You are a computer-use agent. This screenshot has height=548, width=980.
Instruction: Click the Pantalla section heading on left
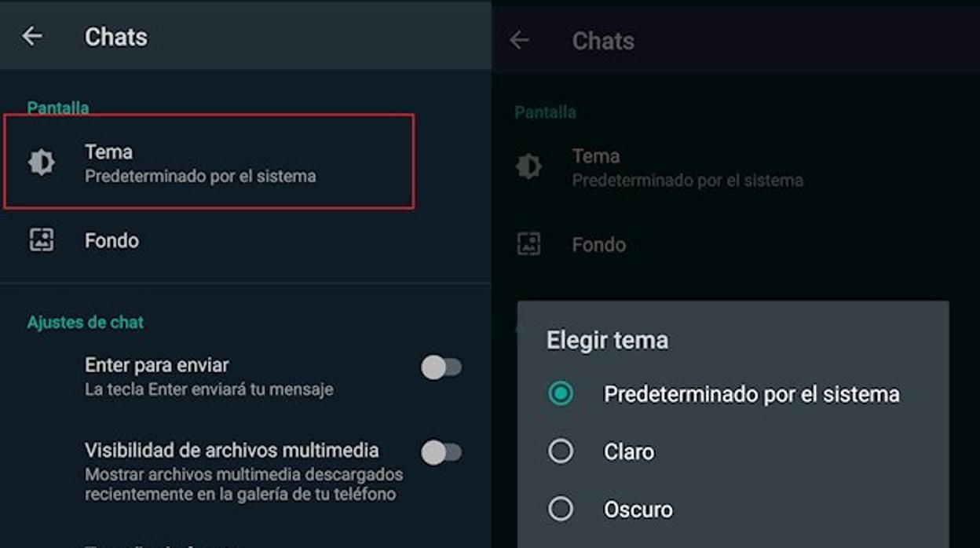click(58, 108)
